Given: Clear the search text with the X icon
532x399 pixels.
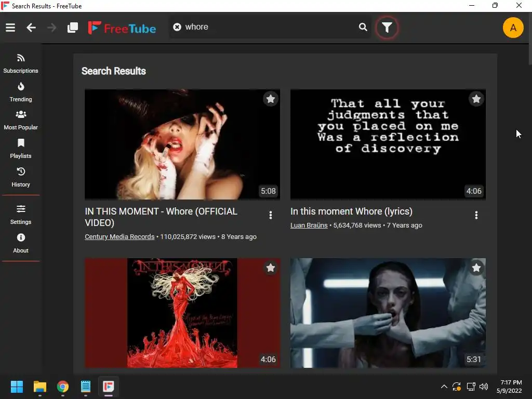Looking at the screenshot, I should pos(177,27).
